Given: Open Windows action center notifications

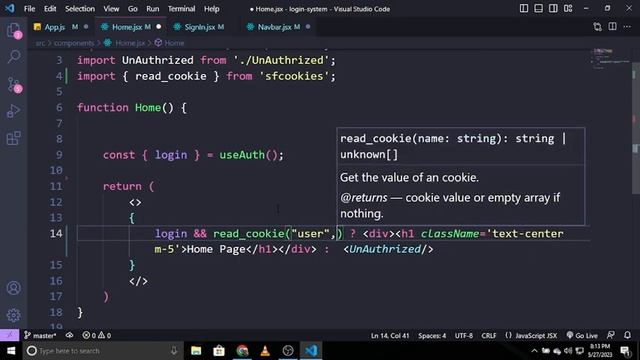Looking at the screenshot, I should tap(625, 351).
